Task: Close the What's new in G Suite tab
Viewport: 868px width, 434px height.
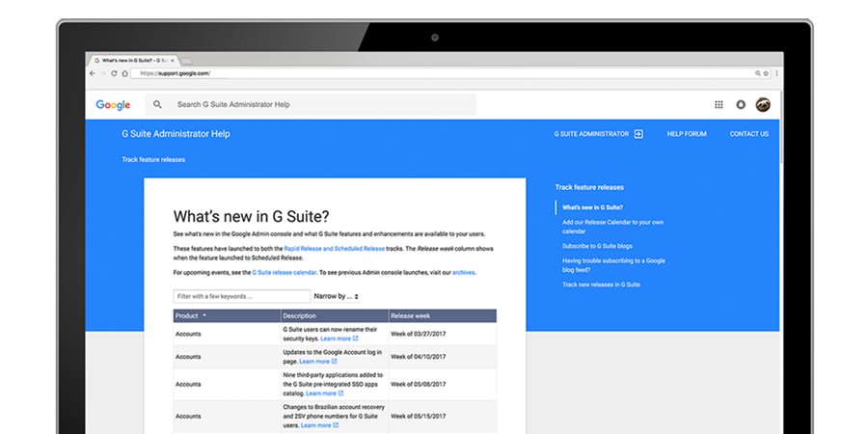Action: pyautogui.click(x=173, y=61)
